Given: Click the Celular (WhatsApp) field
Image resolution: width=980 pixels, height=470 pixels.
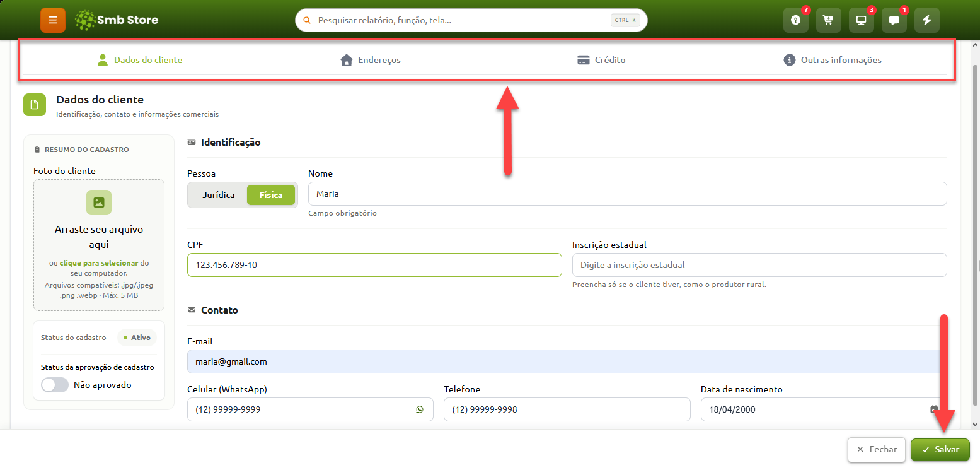Looking at the screenshot, I should click(310, 409).
